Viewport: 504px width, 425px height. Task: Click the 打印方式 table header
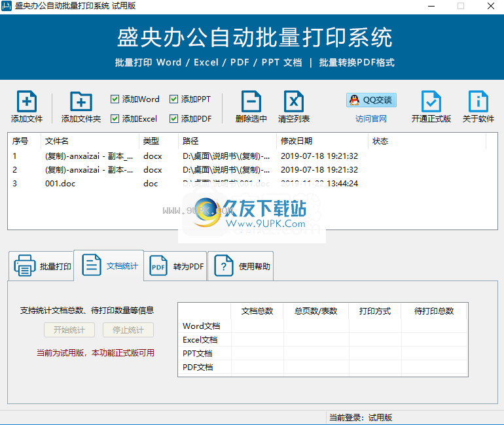(x=375, y=311)
